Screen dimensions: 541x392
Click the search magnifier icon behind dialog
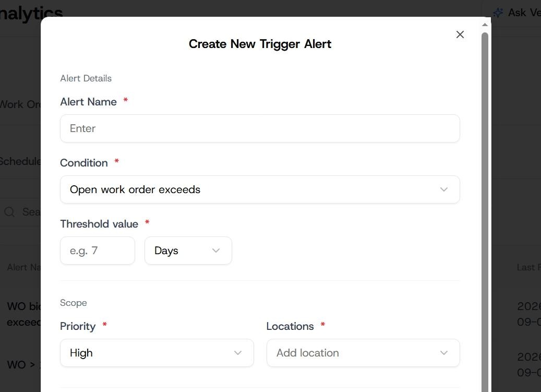click(9, 212)
